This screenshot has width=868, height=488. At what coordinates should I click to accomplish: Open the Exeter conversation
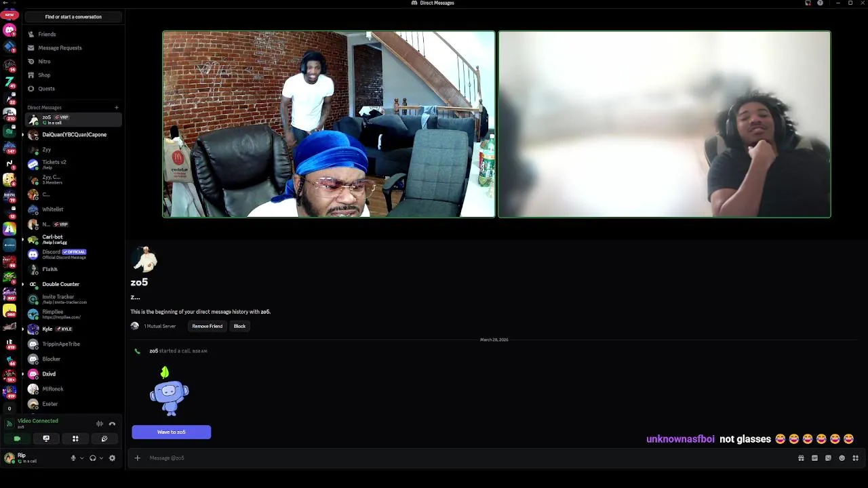(x=73, y=404)
